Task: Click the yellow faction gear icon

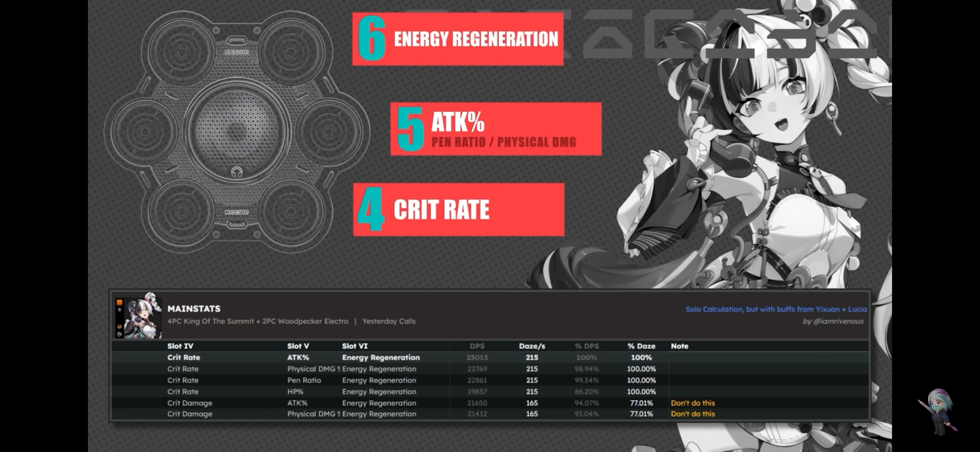Action: pos(119,326)
